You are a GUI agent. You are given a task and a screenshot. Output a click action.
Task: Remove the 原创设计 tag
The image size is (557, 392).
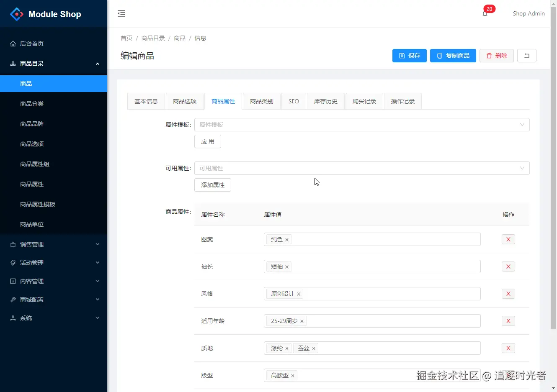pos(299,294)
